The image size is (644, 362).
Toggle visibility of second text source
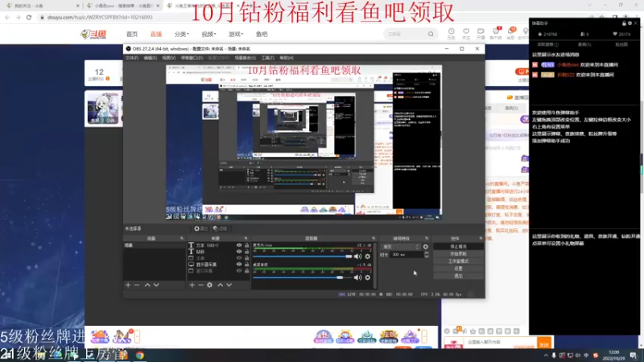[239, 252]
